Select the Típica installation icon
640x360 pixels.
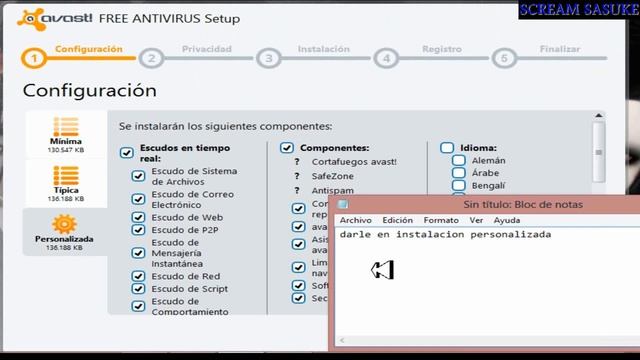coord(66,176)
